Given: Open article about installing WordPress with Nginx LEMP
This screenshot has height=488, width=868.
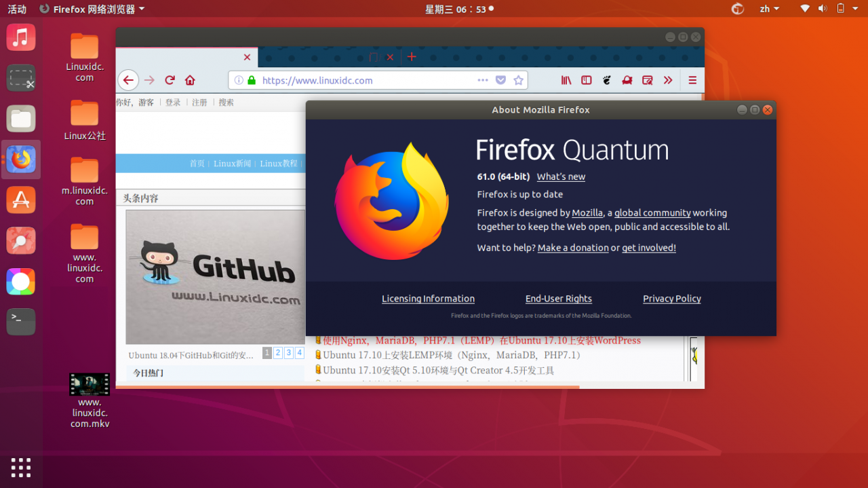Looking at the screenshot, I should click(481, 340).
